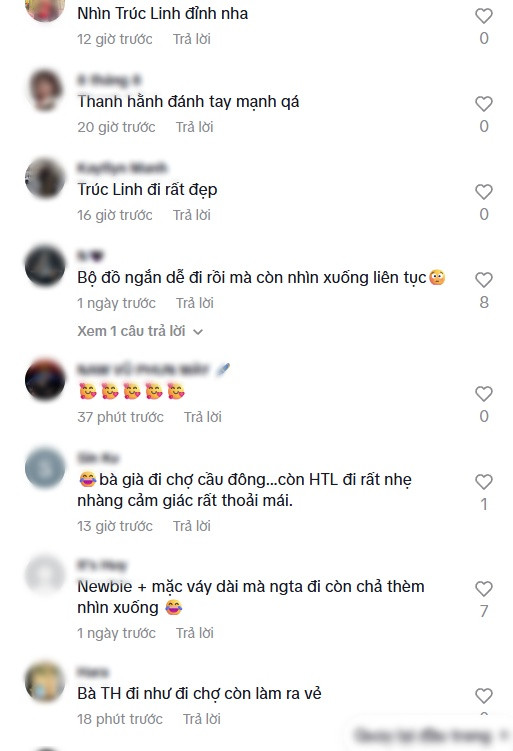Open avatar of 'Thanh hằng đánh tay' commenter

(x=45, y=90)
